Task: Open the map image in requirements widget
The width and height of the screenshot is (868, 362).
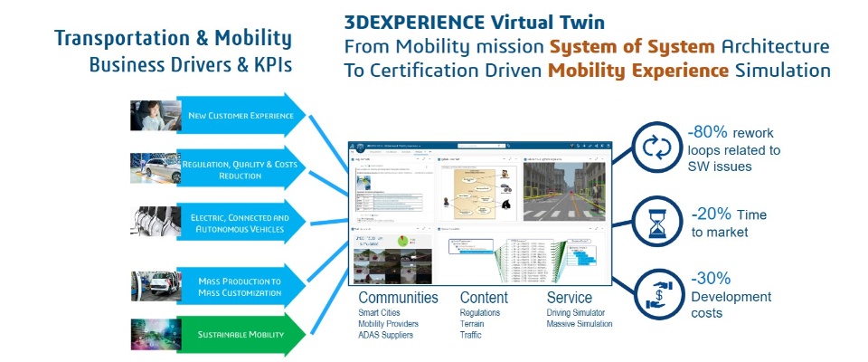Action: (x=363, y=183)
